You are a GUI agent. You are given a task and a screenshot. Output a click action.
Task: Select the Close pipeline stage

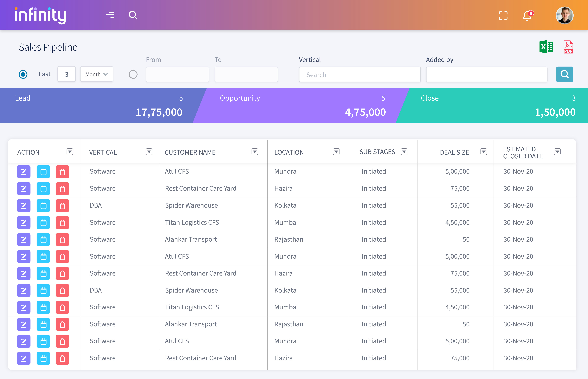[x=492, y=105]
